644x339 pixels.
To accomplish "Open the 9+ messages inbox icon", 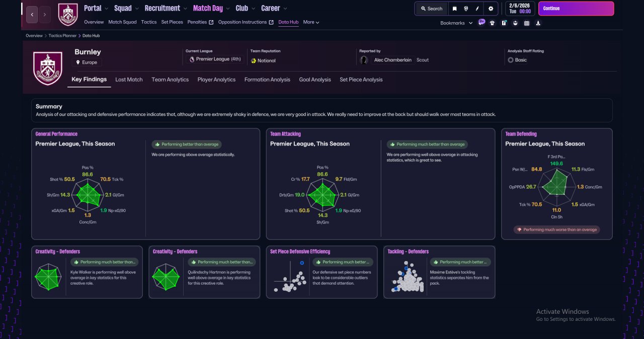I will tap(481, 22).
